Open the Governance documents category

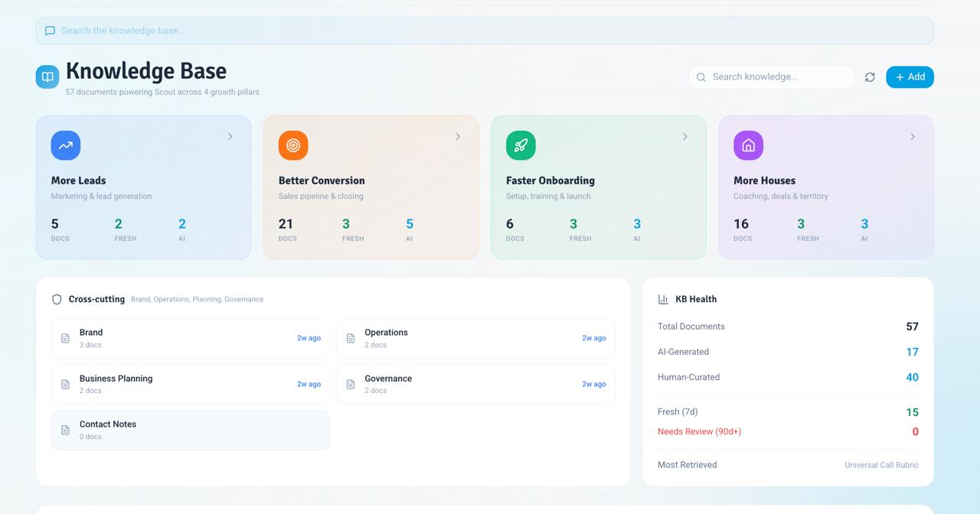[x=475, y=384]
